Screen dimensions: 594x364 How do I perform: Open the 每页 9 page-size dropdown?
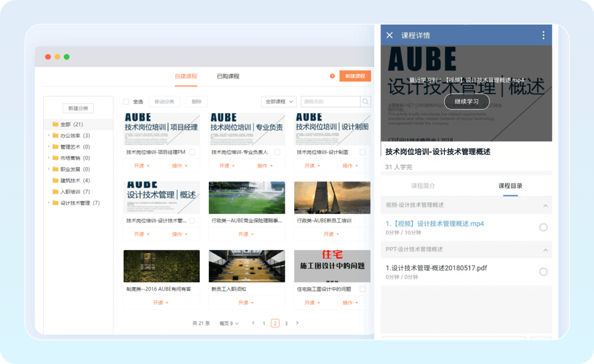229,323
